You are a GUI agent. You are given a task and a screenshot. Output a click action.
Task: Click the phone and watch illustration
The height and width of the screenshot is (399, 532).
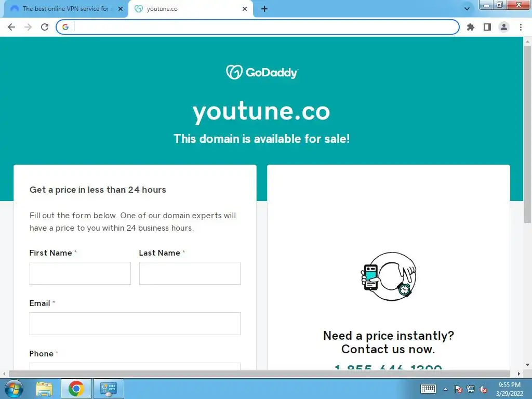(x=389, y=276)
